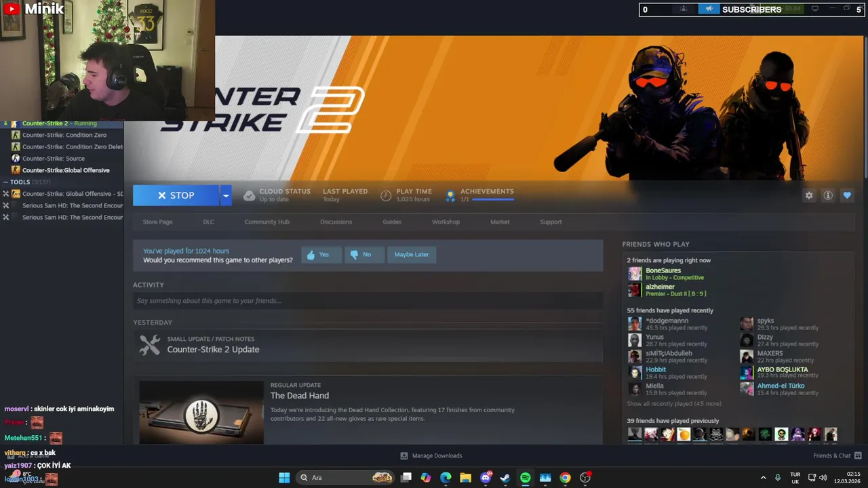Click the taskbar search box Ara
This screenshot has width=868, height=488.
coord(347,478)
